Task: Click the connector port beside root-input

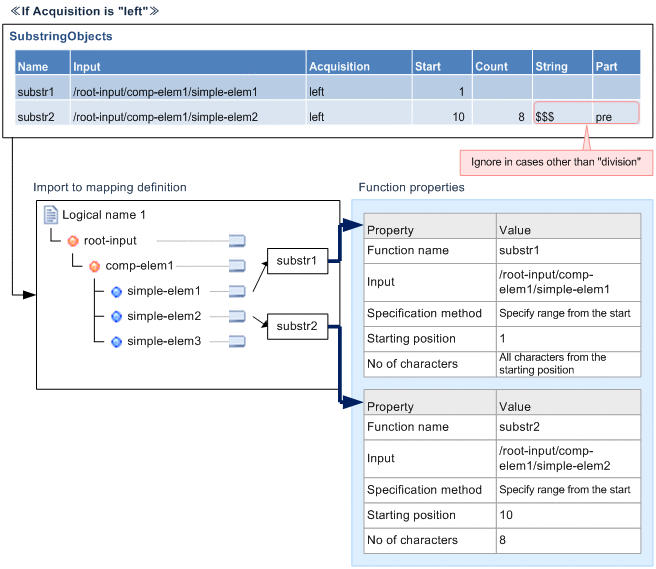Action: coord(237,241)
